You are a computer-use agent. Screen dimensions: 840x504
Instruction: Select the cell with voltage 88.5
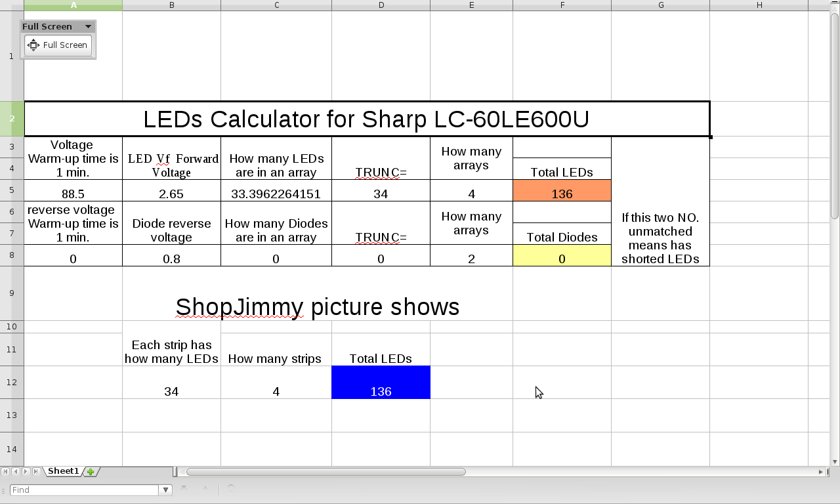click(x=73, y=190)
